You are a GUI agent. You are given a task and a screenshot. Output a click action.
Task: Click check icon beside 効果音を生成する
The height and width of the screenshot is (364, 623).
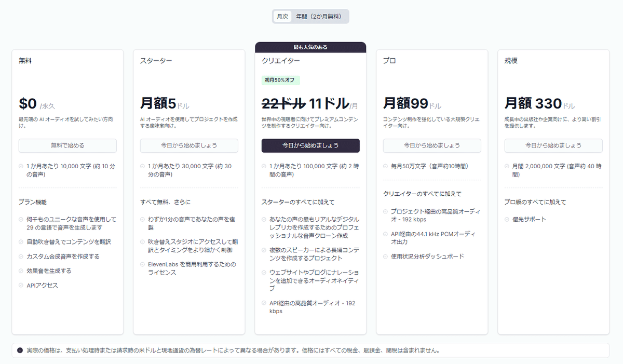point(21,271)
